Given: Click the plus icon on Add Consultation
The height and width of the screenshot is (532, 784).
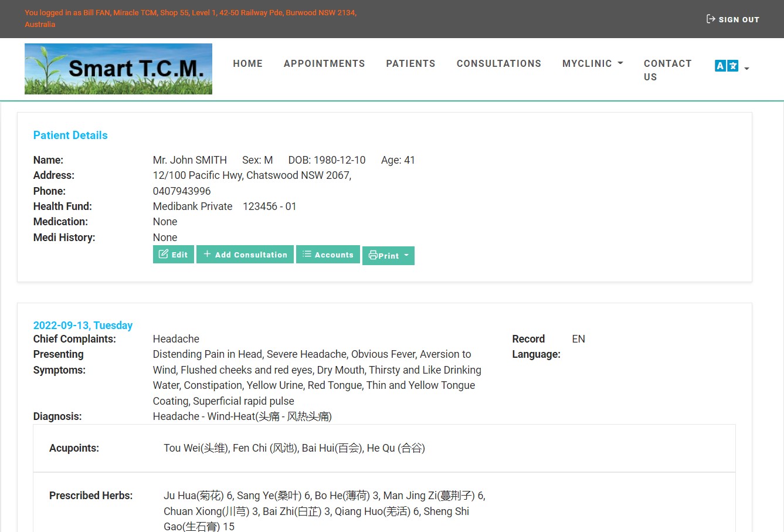Looking at the screenshot, I should 207,254.
